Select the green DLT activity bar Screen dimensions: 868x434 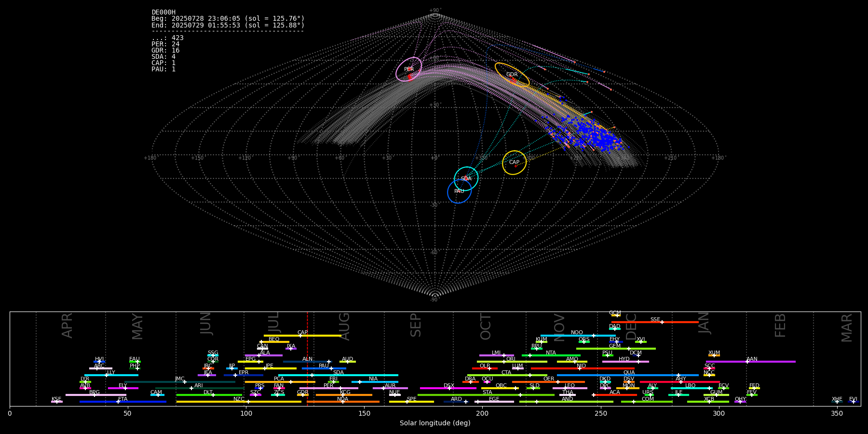(209, 395)
